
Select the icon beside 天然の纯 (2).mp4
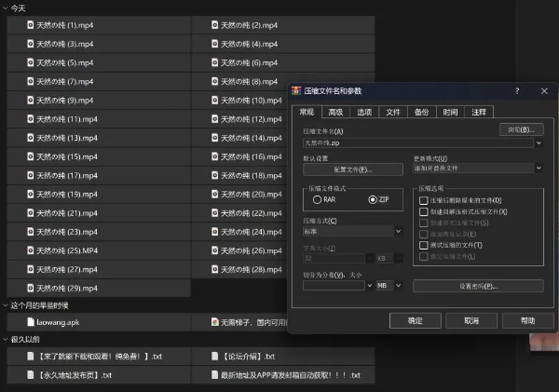[215, 25]
